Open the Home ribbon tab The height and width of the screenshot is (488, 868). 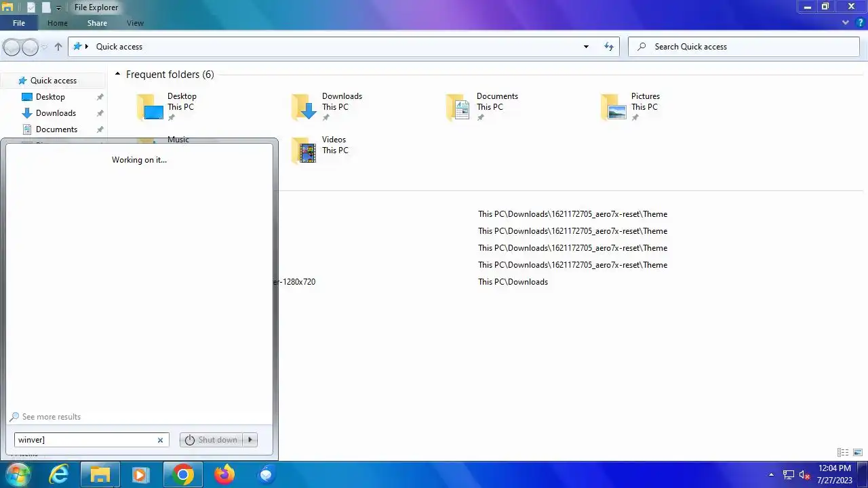coord(58,23)
